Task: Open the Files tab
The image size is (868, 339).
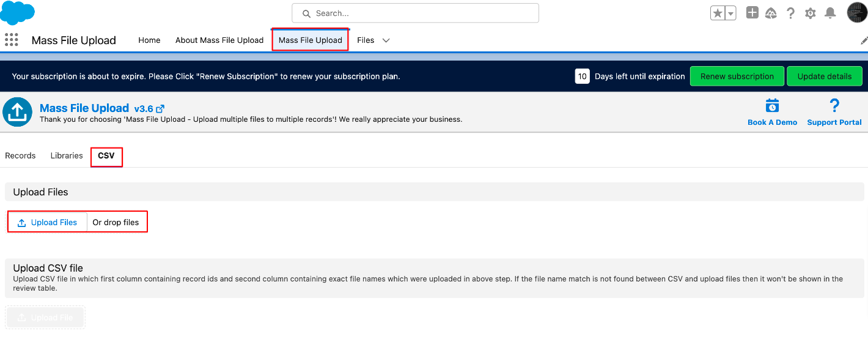Action: (366, 40)
